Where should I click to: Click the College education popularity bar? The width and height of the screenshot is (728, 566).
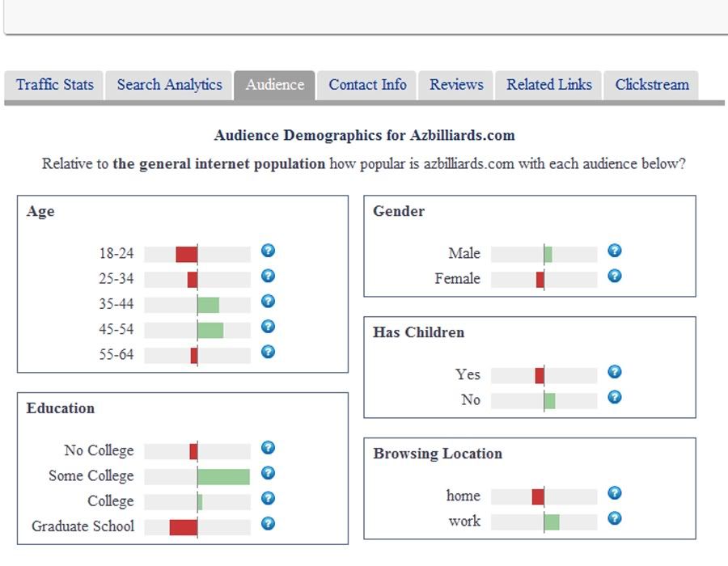coord(197,502)
